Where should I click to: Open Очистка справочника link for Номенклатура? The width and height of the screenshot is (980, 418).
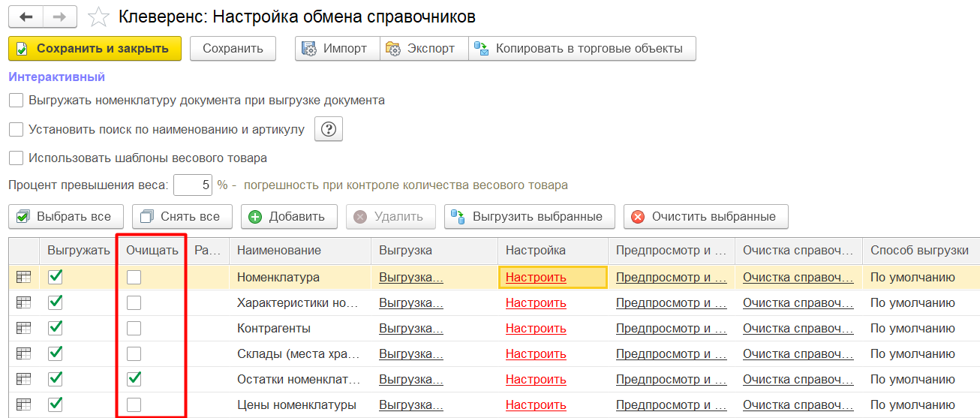click(798, 277)
